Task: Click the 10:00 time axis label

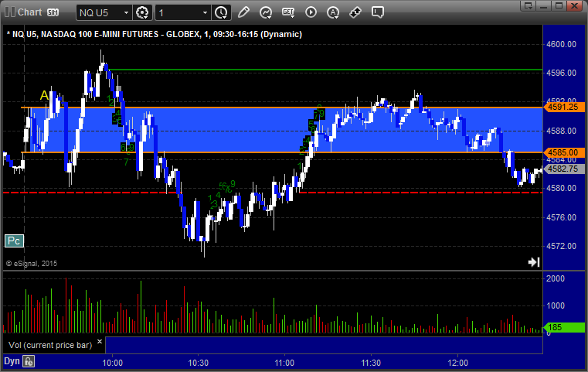Action: tap(113, 363)
